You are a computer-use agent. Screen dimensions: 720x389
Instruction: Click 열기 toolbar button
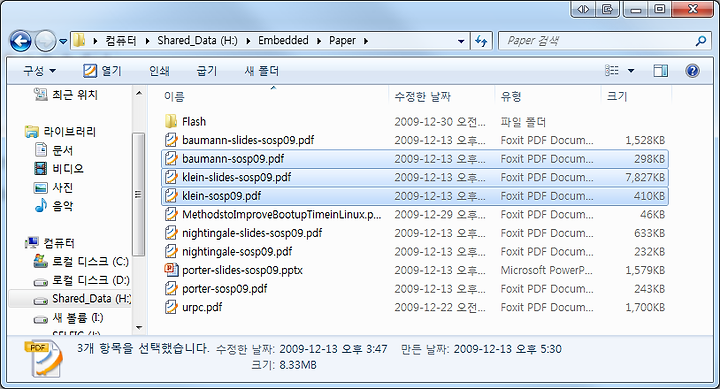(x=102, y=71)
